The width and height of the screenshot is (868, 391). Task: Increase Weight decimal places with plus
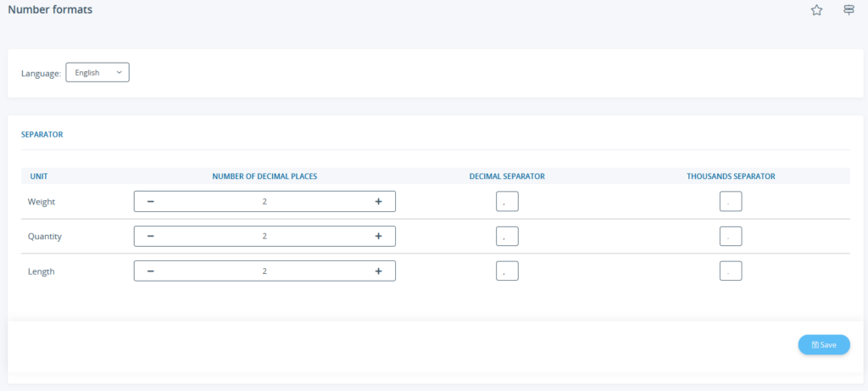[379, 202]
